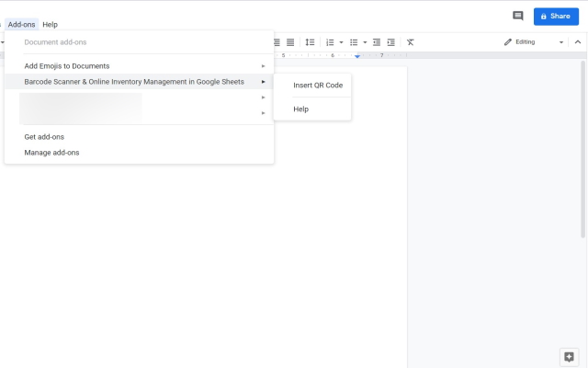Open numbered list style dropdown arrow

[341, 42]
